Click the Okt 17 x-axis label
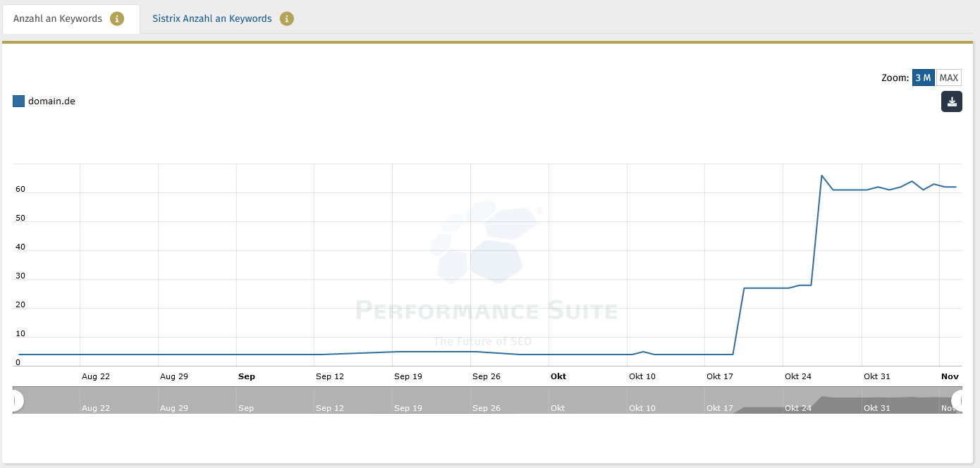This screenshot has width=980, height=468. pos(720,376)
